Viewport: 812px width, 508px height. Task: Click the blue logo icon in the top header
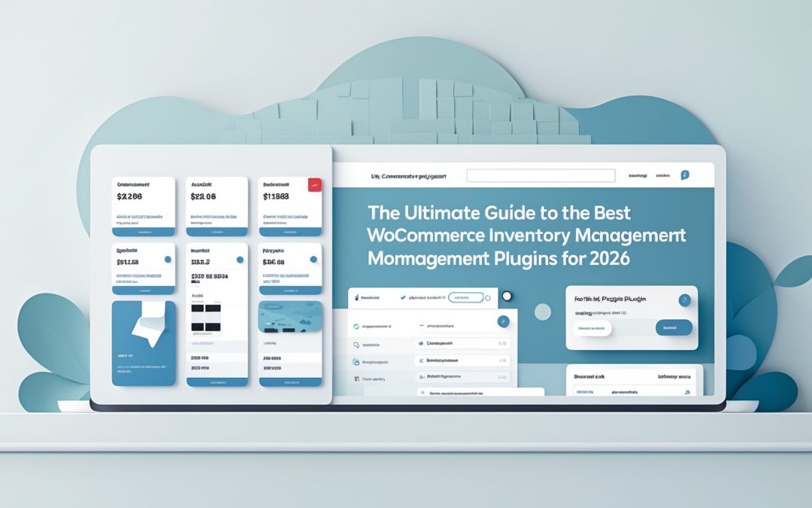[685, 175]
